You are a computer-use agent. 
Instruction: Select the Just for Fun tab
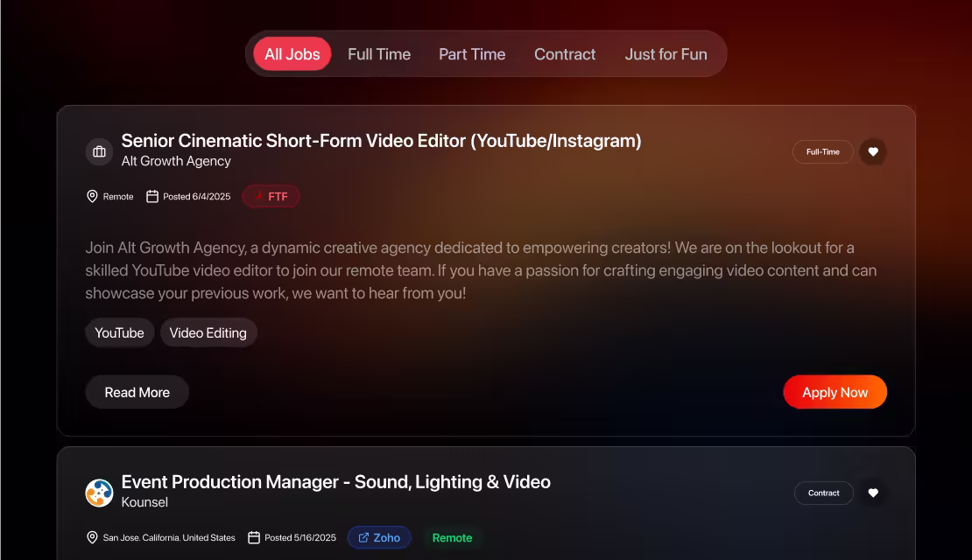coord(666,53)
